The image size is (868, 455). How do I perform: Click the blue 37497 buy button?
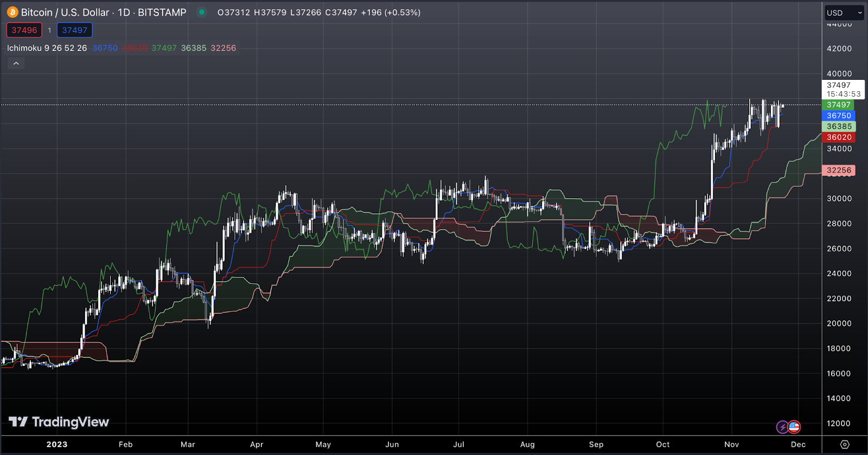coord(74,30)
